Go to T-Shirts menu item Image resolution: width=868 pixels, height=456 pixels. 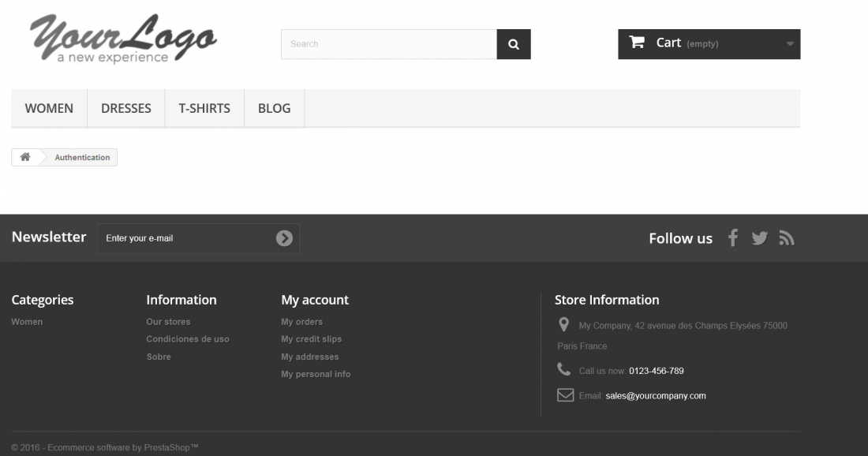[x=204, y=108]
